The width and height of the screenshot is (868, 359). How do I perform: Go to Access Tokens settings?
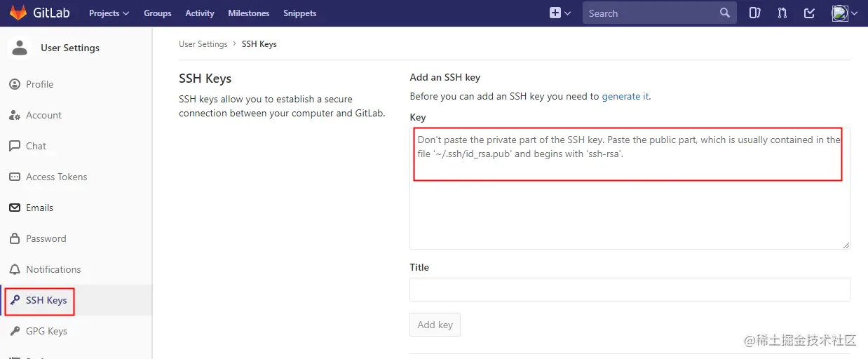(x=56, y=177)
